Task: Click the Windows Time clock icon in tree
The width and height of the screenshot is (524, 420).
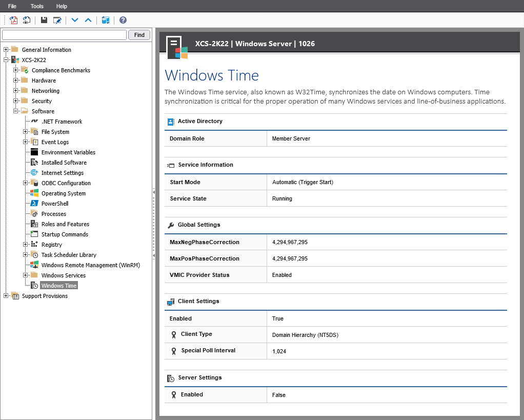Action: coord(34,285)
